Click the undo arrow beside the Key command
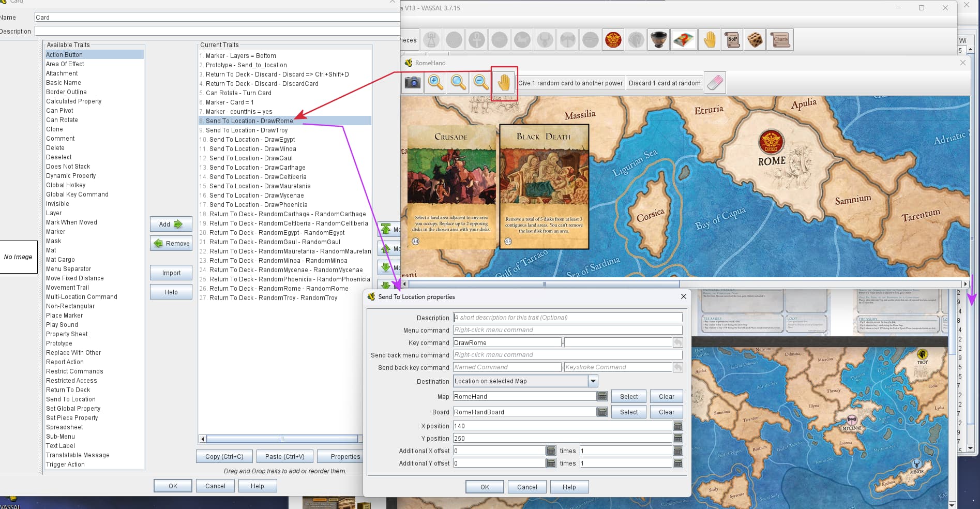Screen dimensions: 980x509 click(678, 342)
